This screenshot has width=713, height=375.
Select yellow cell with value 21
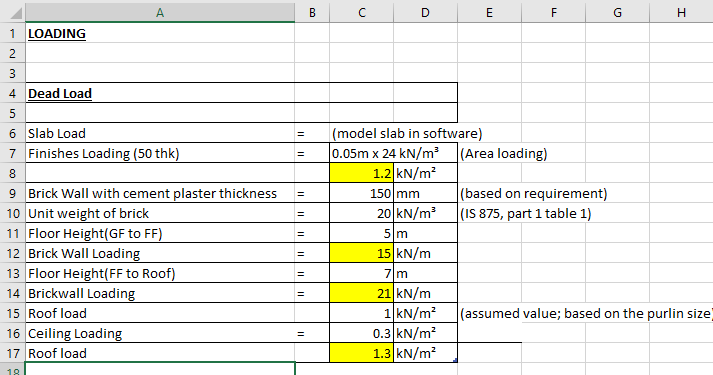pos(362,293)
